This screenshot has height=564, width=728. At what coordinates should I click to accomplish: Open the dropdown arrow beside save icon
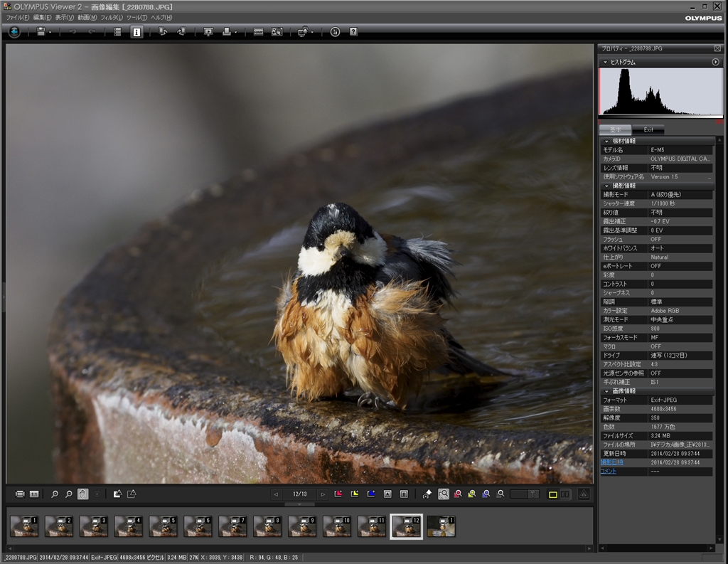click(50, 33)
